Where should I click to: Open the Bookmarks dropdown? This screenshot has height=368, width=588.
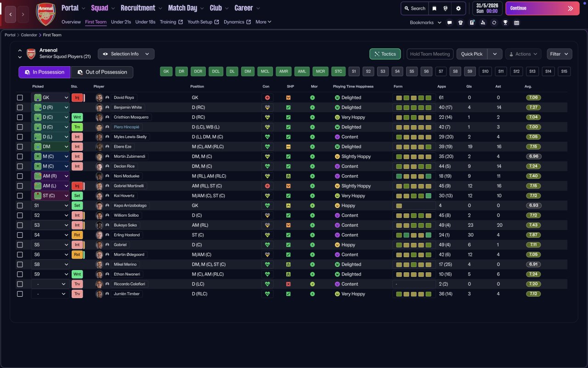point(426,23)
